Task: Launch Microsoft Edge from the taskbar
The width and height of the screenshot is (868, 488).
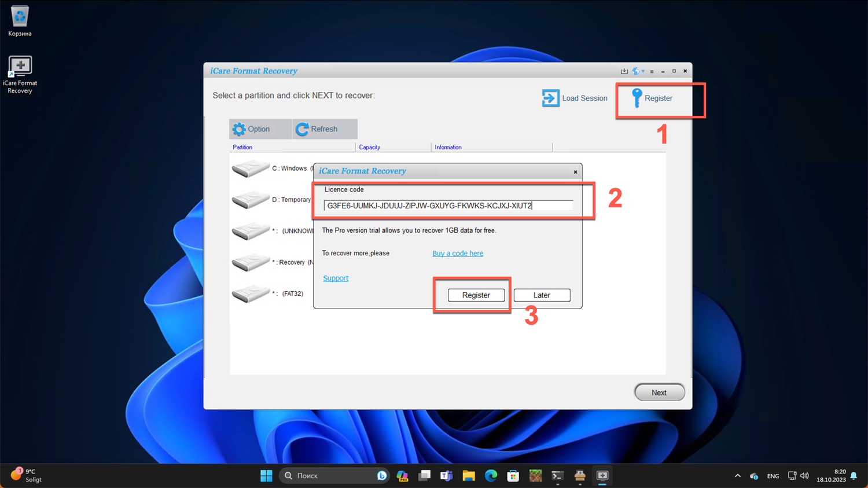Action: click(x=491, y=476)
